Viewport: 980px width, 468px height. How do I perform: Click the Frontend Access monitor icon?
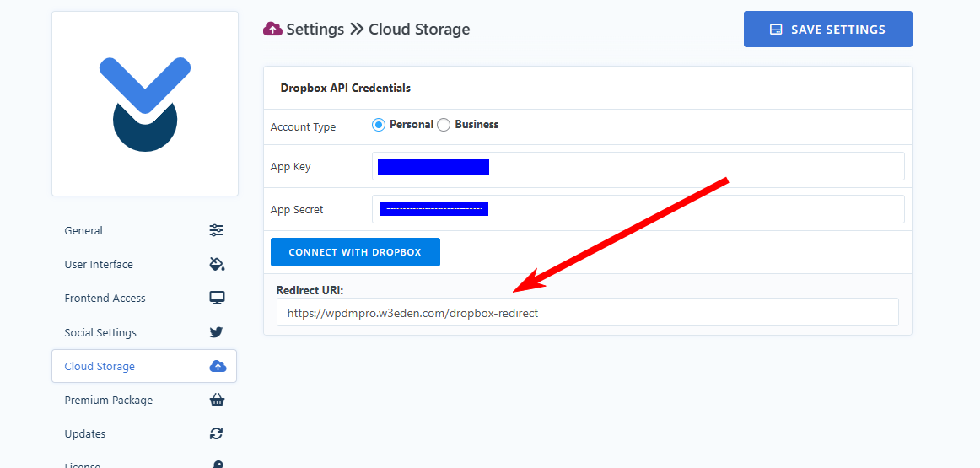coord(216,298)
